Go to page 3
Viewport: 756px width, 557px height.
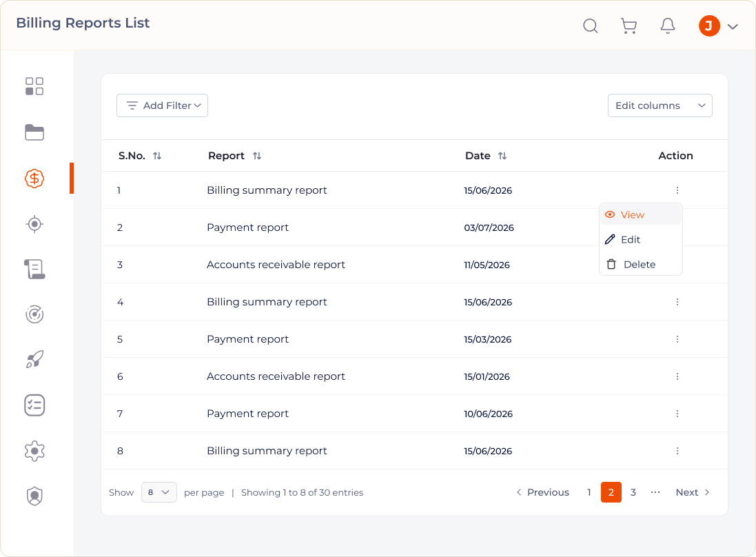(x=633, y=492)
